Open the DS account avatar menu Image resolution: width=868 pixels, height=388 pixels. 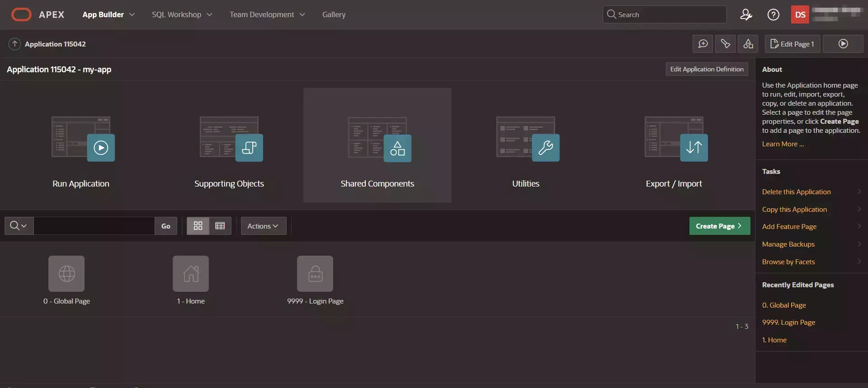800,15
